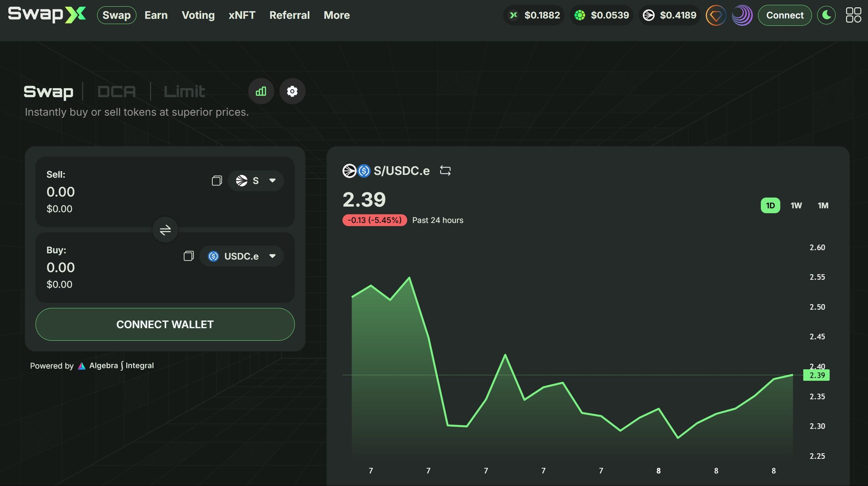
Task: Copy the S token address icon
Action: coord(216,180)
